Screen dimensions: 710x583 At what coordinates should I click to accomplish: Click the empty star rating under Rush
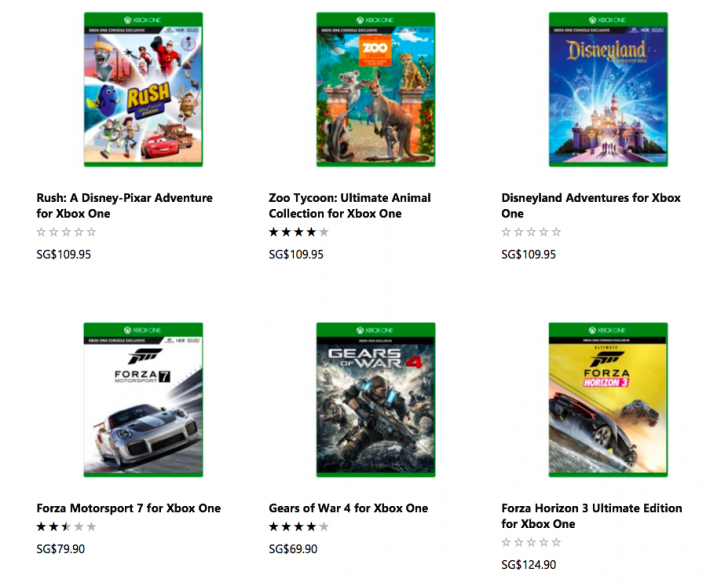(x=66, y=232)
